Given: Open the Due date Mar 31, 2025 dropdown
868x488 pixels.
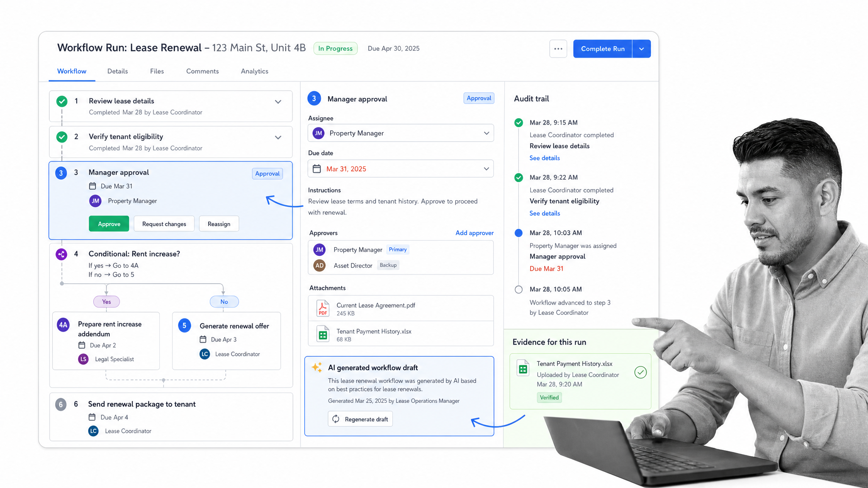Looking at the screenshot, I should [x=401, y=169].
